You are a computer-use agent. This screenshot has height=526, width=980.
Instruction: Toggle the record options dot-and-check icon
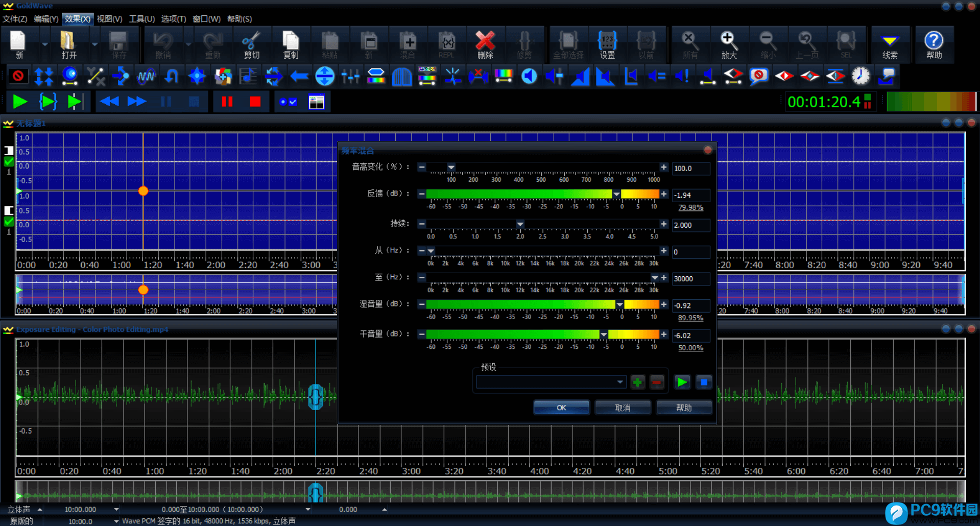(x=288, y=102)
